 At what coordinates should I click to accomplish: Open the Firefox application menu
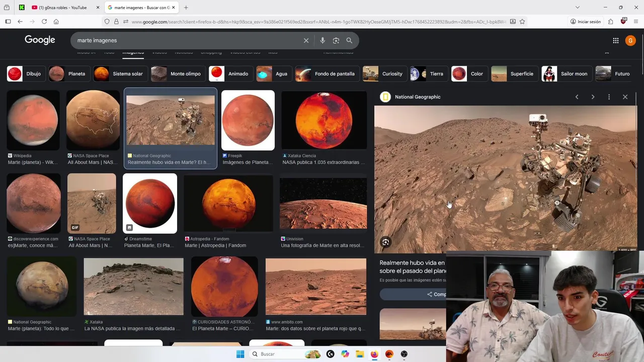click(636, 22)
